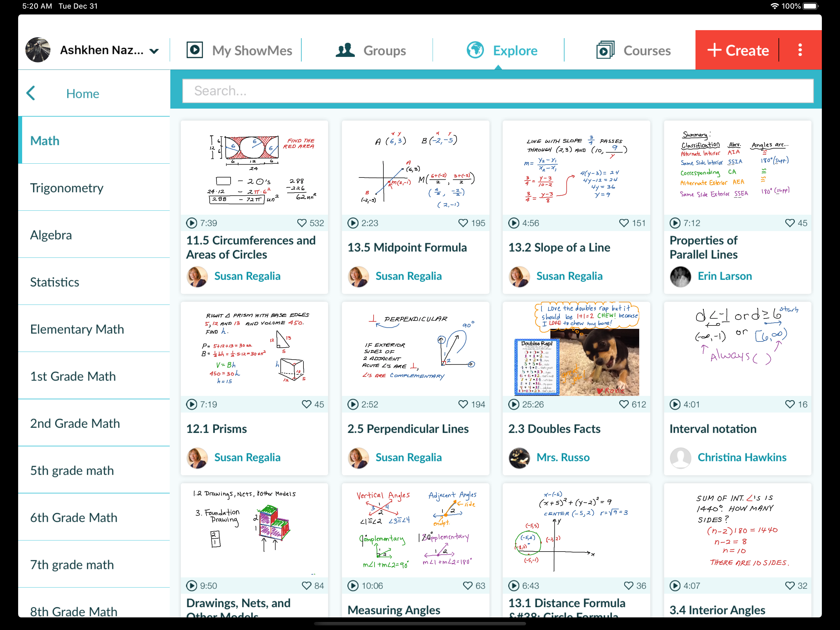The image size is (840, 630).
Task: Select 5th grade math category
Action: pos(94,470)
